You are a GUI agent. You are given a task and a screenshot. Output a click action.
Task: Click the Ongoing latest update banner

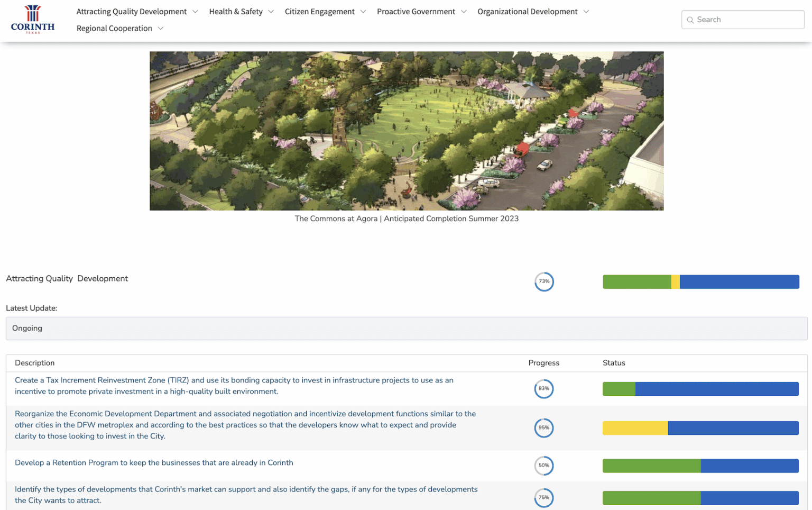(x=406, y=328)
